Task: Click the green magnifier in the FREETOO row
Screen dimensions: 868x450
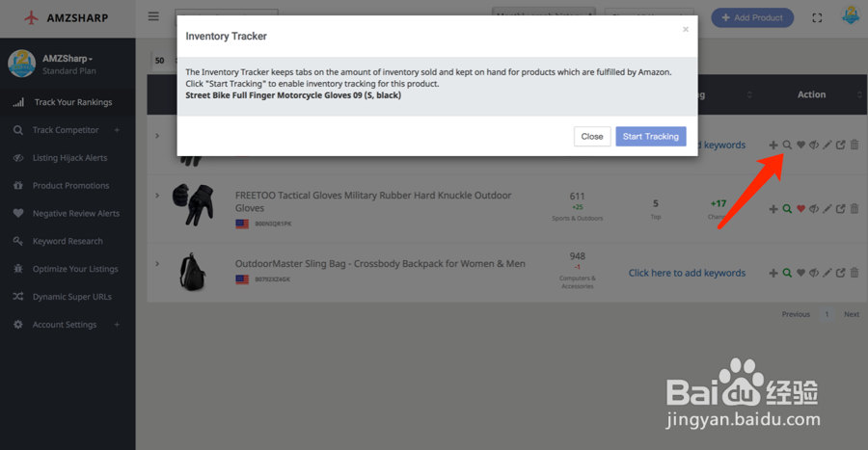Action: 787,209
